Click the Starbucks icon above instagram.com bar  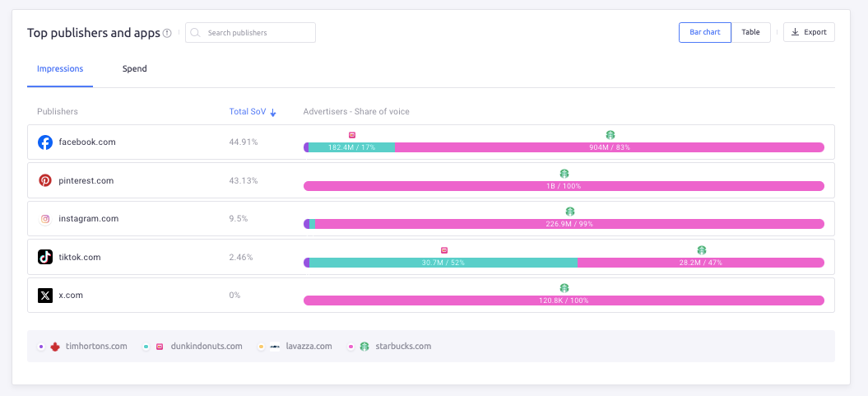tap(570, 212)
